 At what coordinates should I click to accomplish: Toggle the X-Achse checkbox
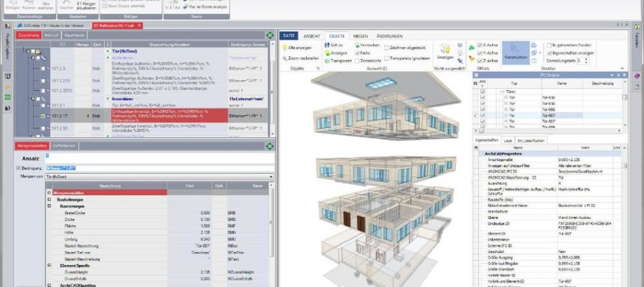[x=481, y=44]
